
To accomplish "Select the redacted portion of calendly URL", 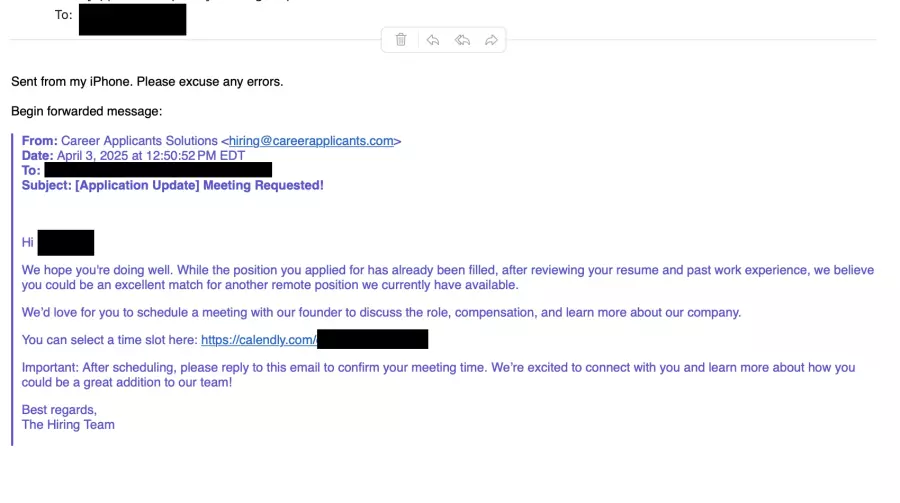I will pos(373,339).
